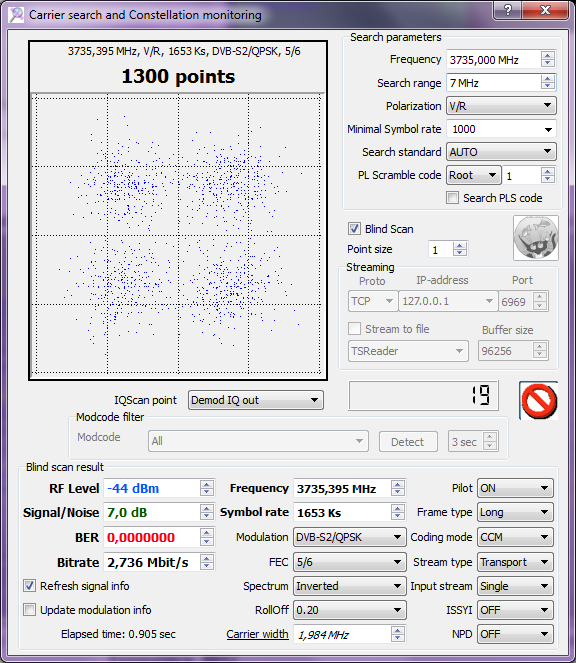Adjust the Search range spinner arrows
This screenshot has width=576, height=663.
tap(548, 83)
